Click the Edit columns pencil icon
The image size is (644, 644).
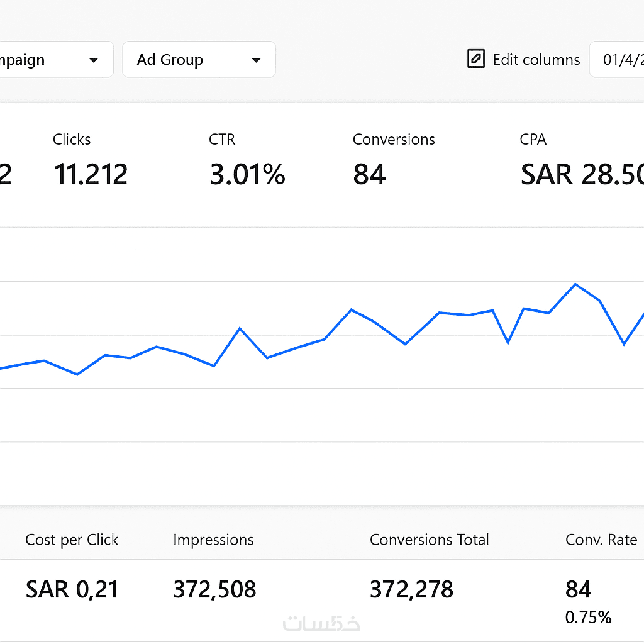click(476, 59)
